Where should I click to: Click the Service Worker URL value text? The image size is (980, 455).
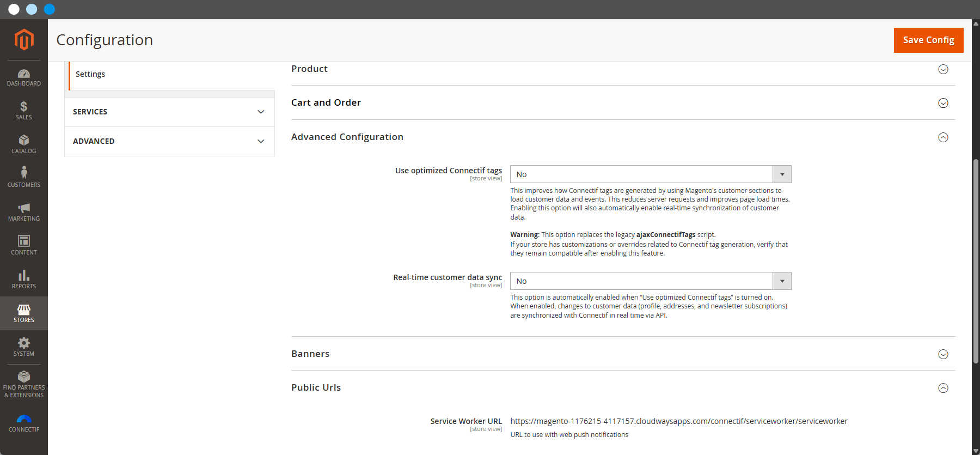[x=679, y=421]
